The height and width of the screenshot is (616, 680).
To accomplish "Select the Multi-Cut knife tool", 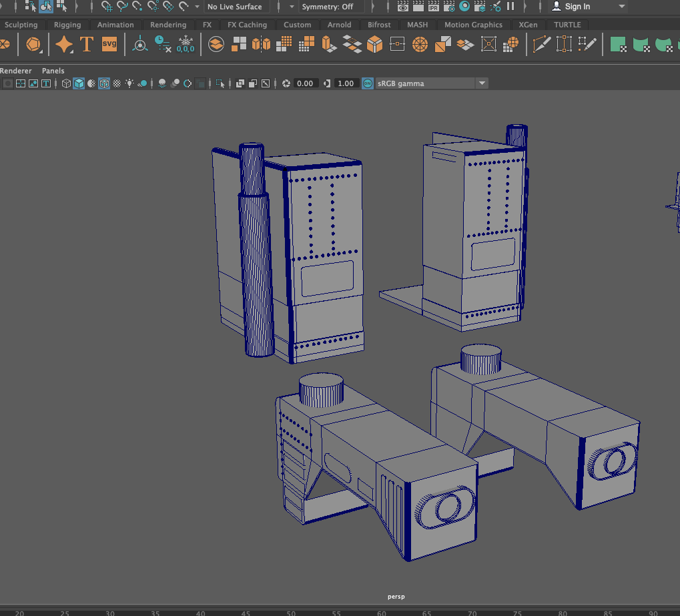I will pos(542,44).
